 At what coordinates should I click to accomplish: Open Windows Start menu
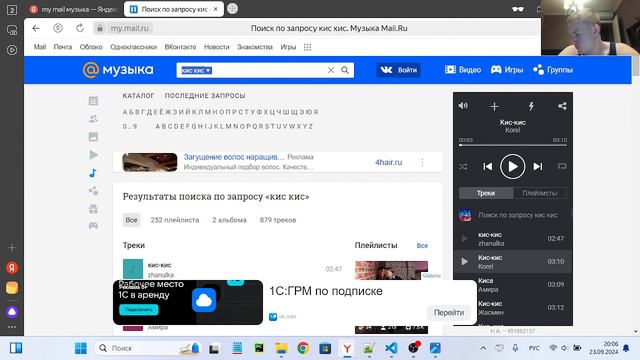[81, 348]
